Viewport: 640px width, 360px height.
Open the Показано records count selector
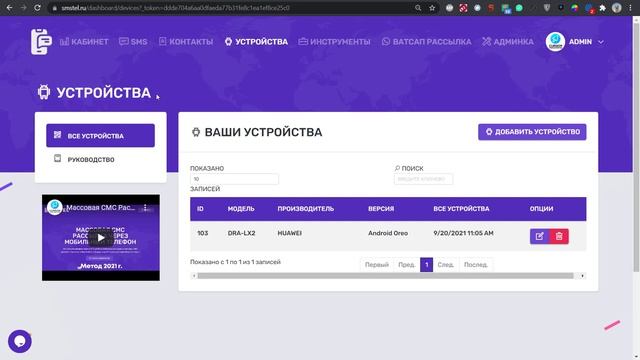(234, 179)
